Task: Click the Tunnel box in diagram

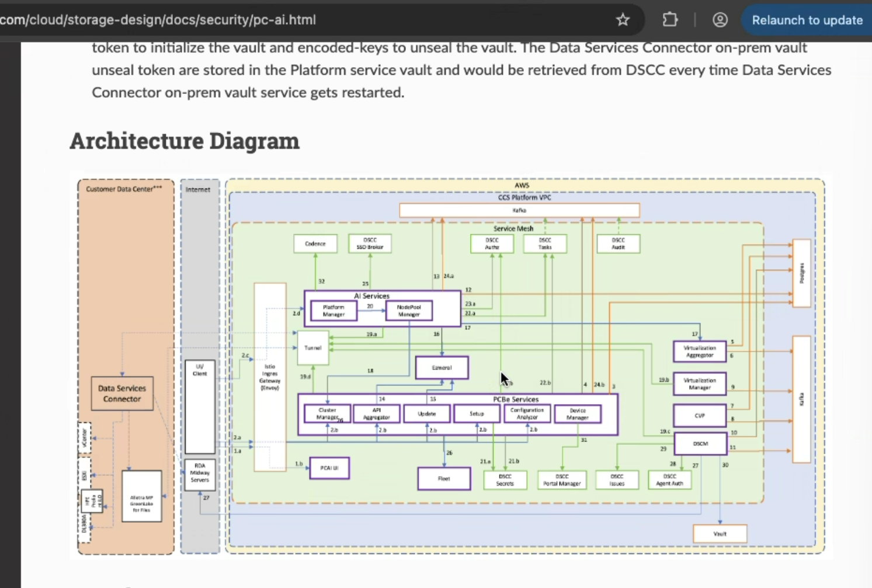Action: pos(313,348)
